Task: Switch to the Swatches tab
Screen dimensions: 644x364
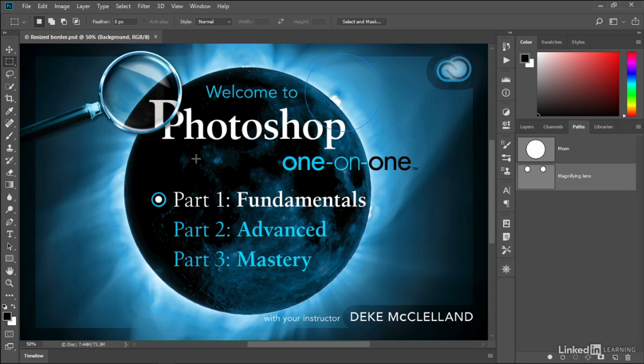Action: click(x=551, y=42)
